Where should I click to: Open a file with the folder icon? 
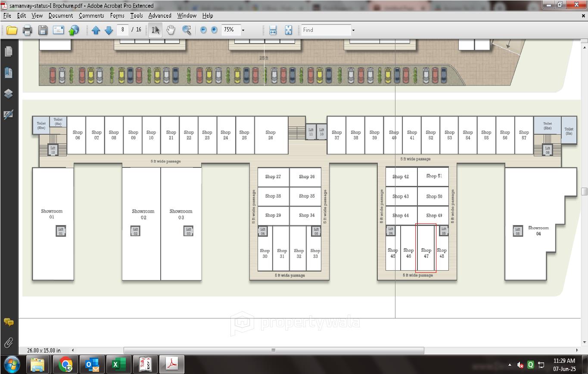[x=12, y=30]
